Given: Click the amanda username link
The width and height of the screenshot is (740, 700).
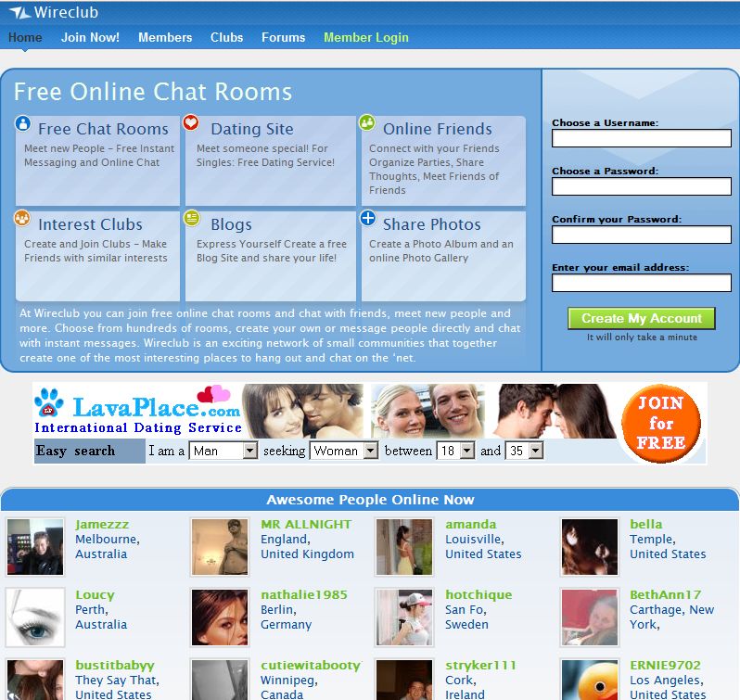Looking at the screenshot, I should (470, 524).
